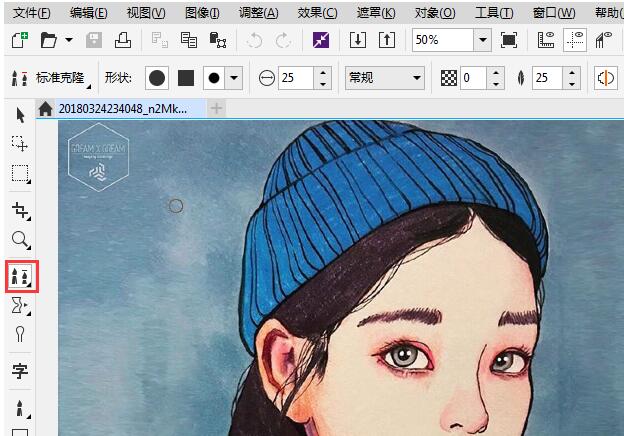This screenshot has height=436, width=624.
Task: Click the Print icon
Action: (123, 40)
